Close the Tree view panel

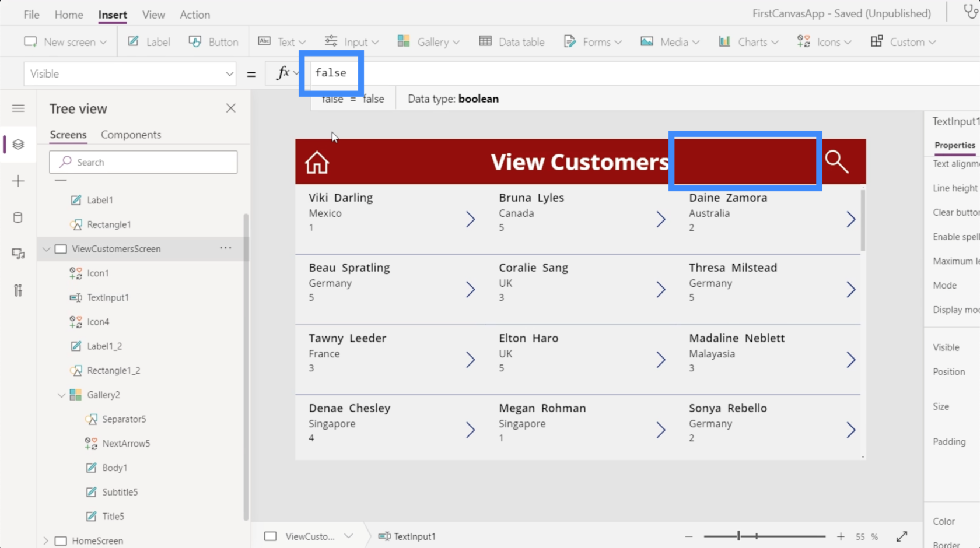pos(231,108)
